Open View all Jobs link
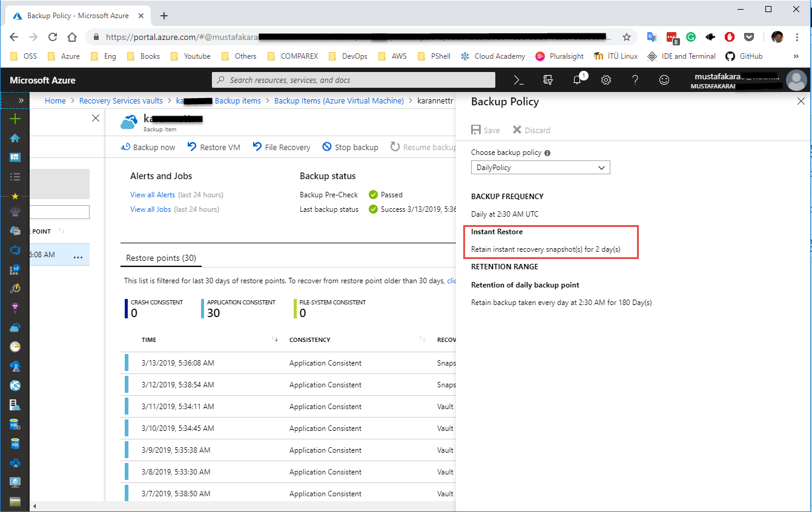 point(151,209)
